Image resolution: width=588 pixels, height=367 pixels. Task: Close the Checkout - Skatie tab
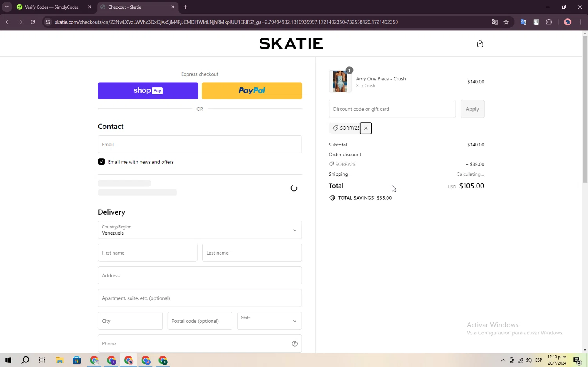pyautogui.click(x=173, y=7)
